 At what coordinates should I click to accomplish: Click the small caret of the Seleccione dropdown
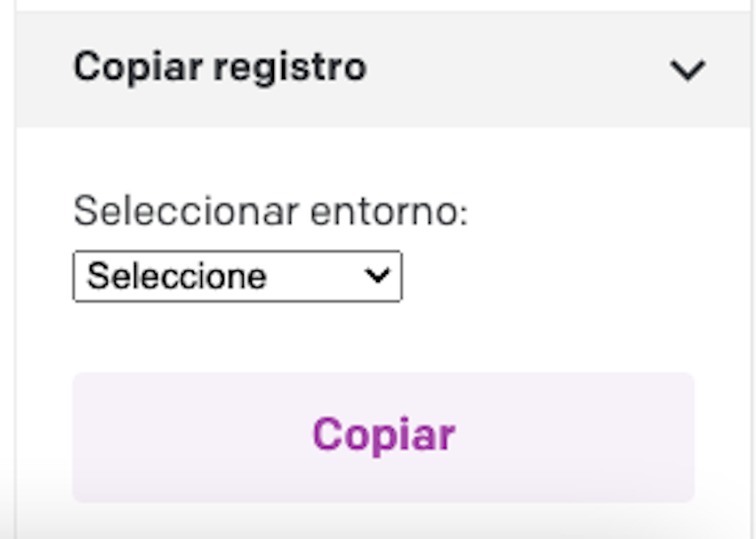377,276
